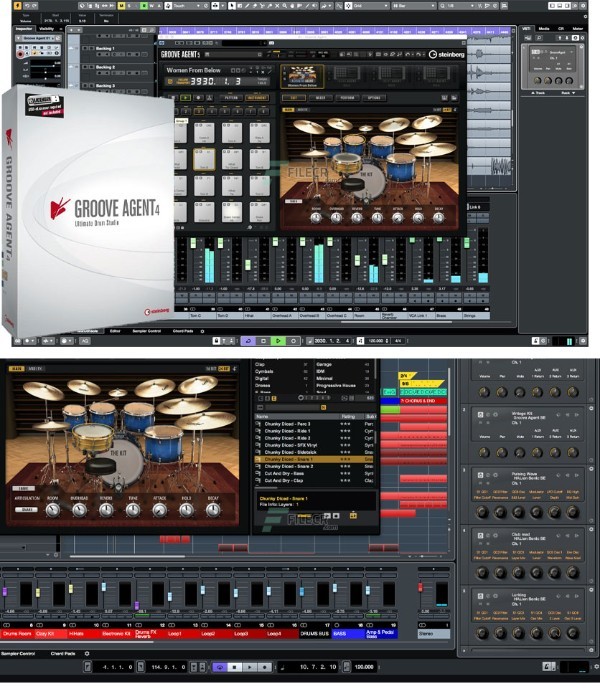
Task: Open the Chord Pads tab in lower zone
Action: coord(63,653)
